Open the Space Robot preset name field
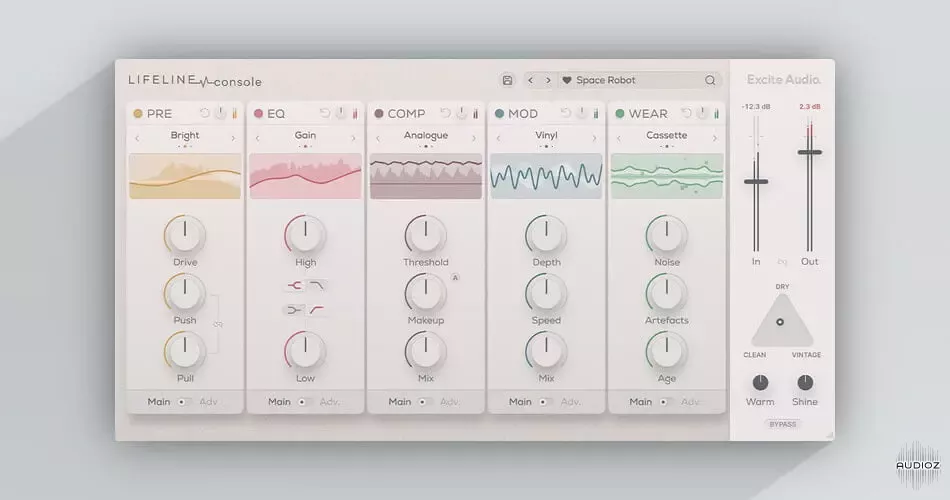Viewport: 950px width, 500px height. point(640,80)
